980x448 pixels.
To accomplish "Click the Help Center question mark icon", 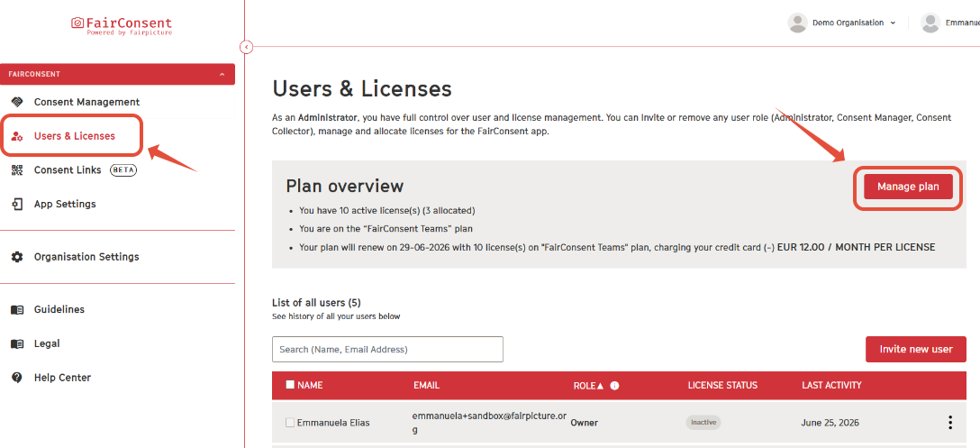I will point(17,378).
